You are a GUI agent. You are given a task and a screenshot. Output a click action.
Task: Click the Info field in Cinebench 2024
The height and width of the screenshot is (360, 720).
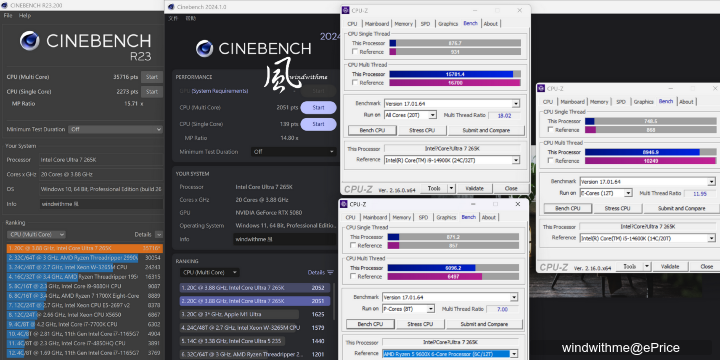(x=285, y=239)
